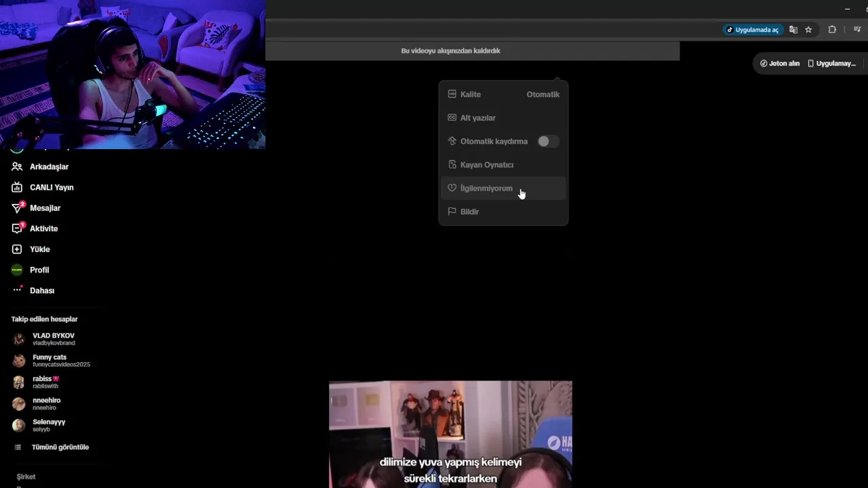Open Arkadaşlar in the sidebar
The image size is (868, 488).
click(49, 167)
